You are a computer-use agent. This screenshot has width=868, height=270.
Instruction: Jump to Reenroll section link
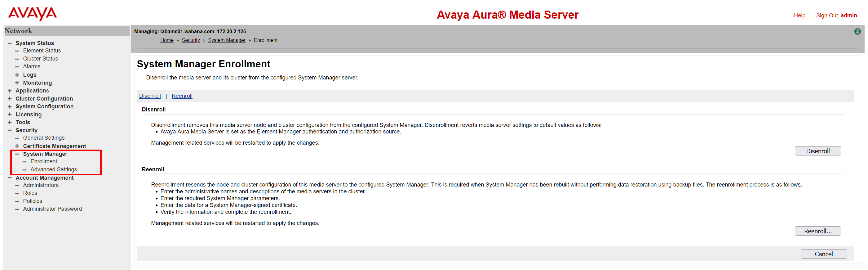tap(182, 96)
